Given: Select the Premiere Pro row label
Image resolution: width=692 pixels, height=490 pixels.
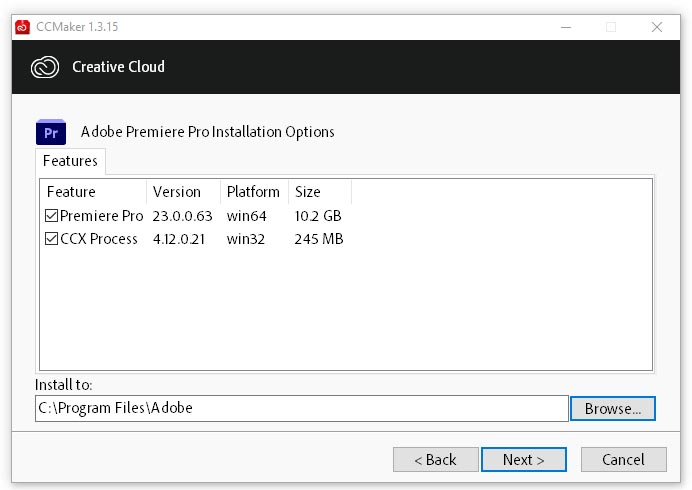Looking at the screenshot, I should point(102,216).
